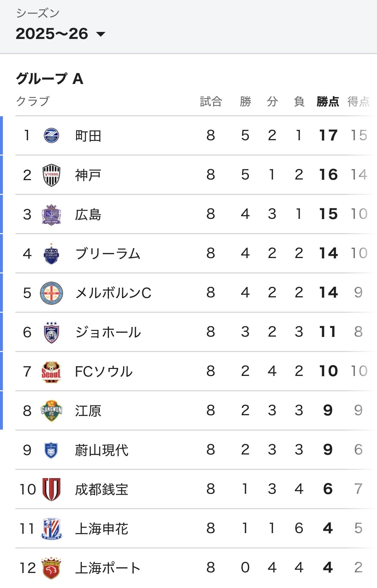377x588 pixels.
Task: Select the 試合 column header
Action: 211,102
